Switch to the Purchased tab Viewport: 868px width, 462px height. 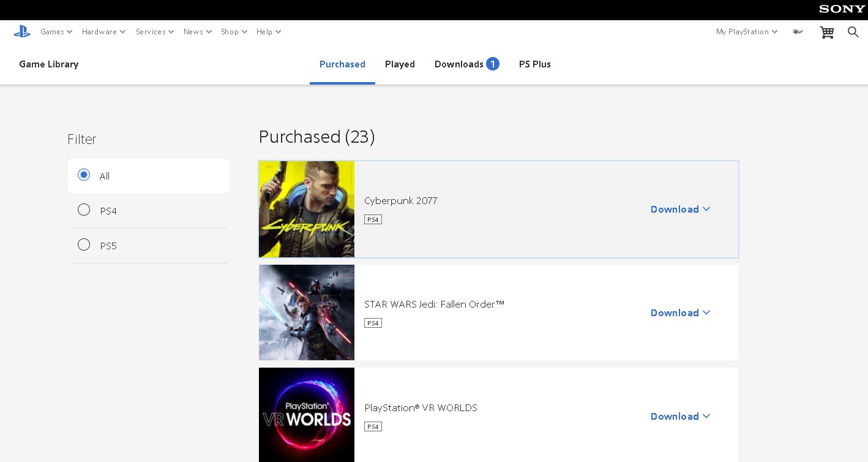pyautogui.click(x=342, y=64)
